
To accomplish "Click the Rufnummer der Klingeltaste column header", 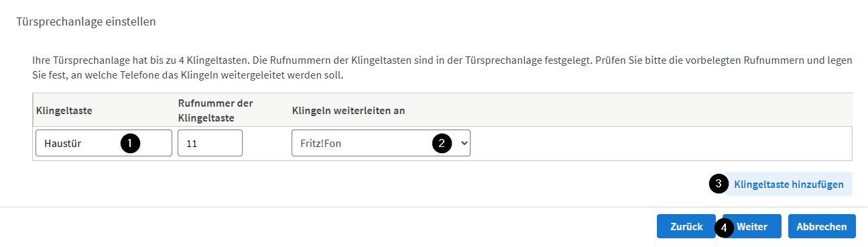I will [x=215, y=110].
